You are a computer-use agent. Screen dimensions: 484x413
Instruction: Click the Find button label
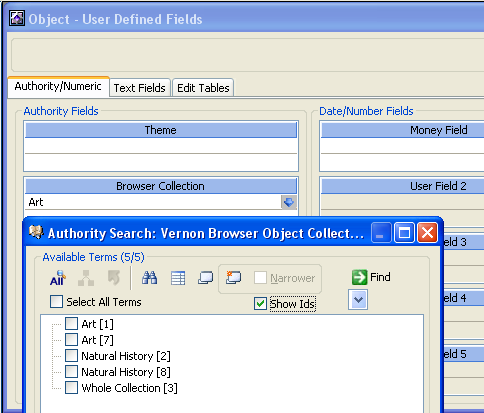(x=380, y=277)
